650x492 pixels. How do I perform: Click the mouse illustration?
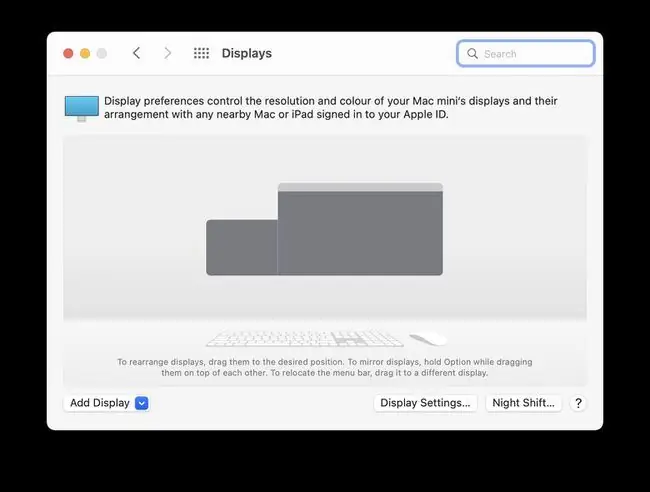429,339
